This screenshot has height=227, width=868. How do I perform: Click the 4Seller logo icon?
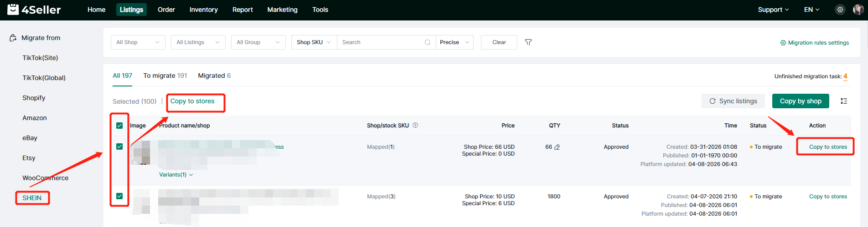click(13, 10)
